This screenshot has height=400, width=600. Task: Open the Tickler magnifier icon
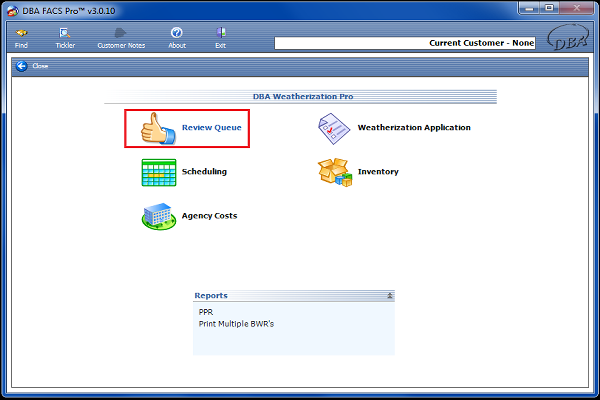(x=65, y=33)
